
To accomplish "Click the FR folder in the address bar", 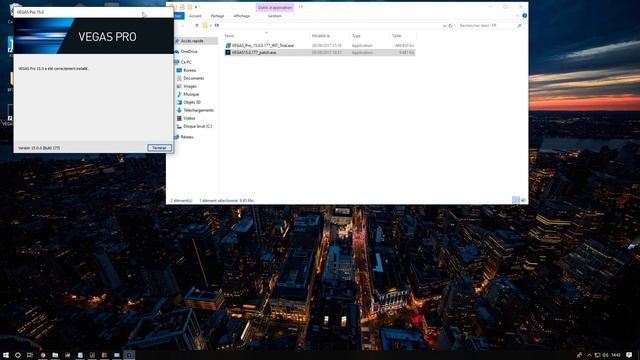I will click(216, 25).
